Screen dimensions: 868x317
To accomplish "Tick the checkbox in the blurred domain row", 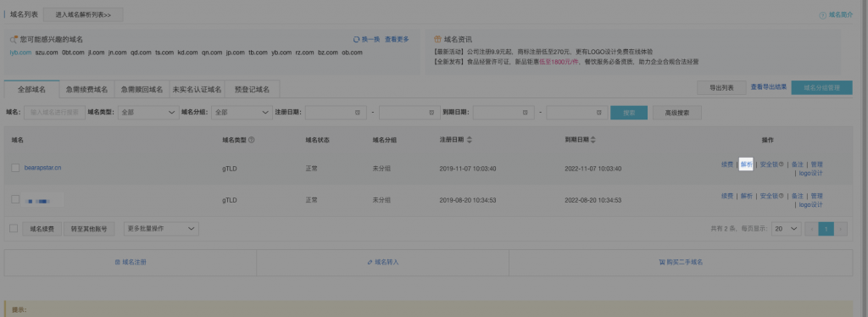I will point(15,199).
